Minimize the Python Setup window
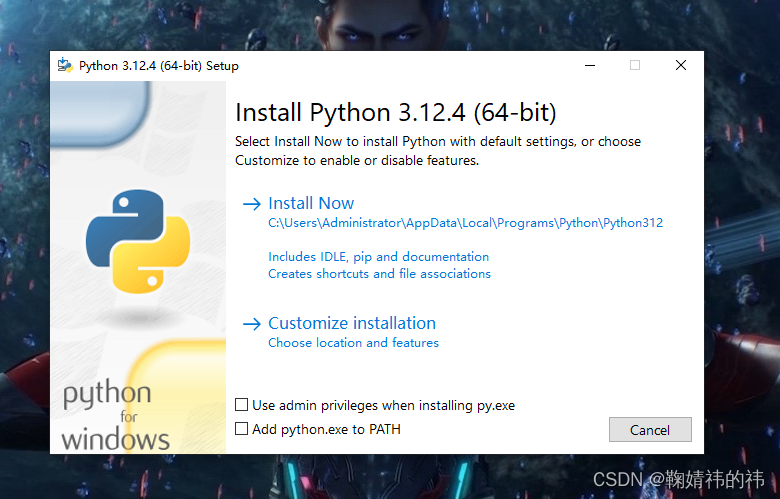Screen dimensions: 780x499 pyautogui.click(x=590, y=65)
